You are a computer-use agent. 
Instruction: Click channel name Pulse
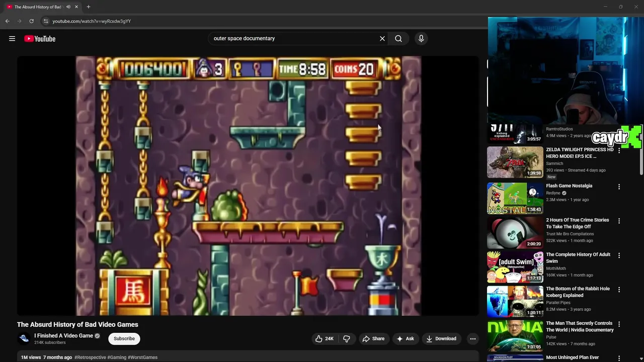click(551, 337)
